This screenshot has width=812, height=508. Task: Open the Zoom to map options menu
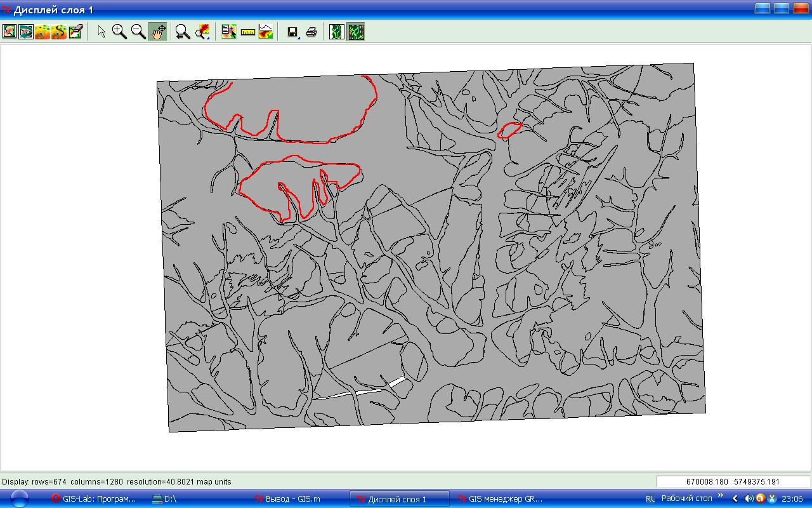(x=203, y=32)
